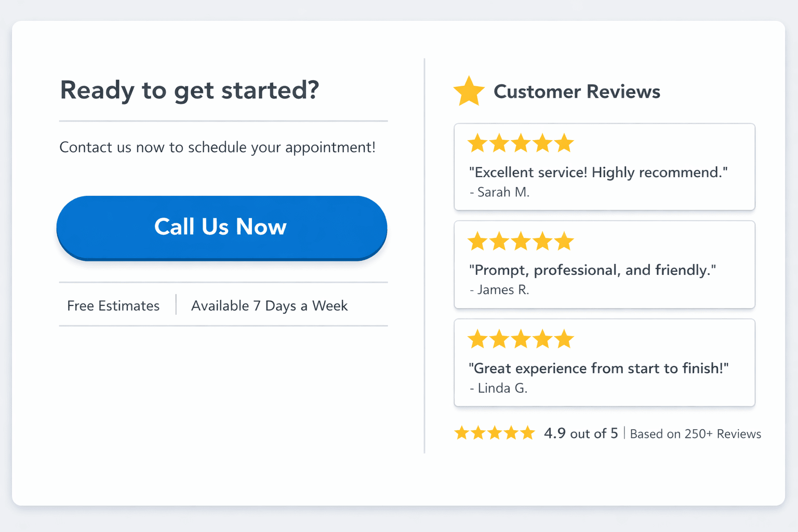Click the Based on 250+ Reviews label
The height and width of the screenshot is (532, 798).
pos(695,433)
